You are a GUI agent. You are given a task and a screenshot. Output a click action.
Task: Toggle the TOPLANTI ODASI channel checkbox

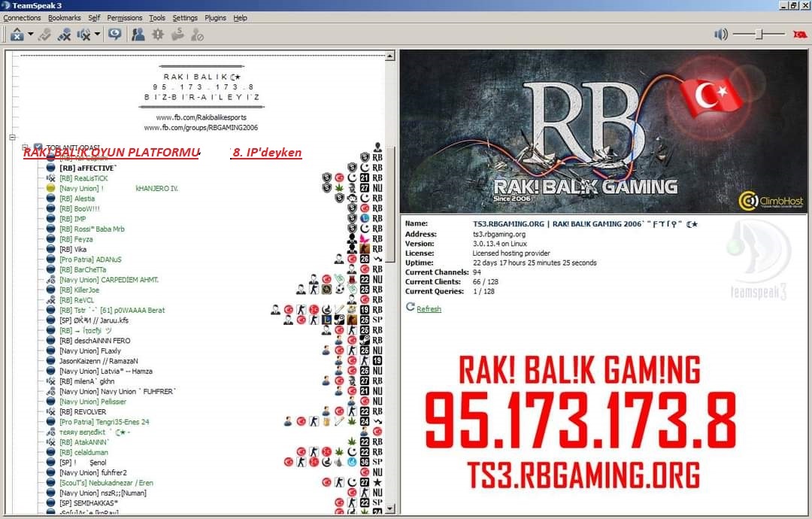(38, 147)
